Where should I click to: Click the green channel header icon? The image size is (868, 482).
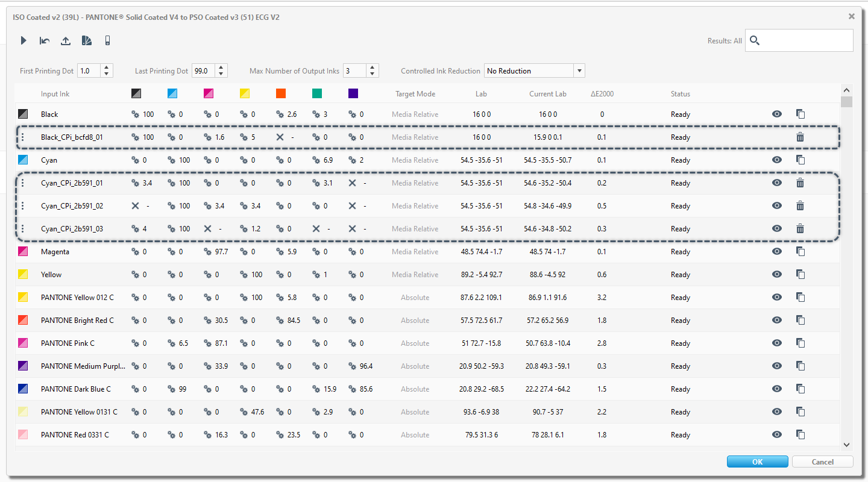(317, 93)
